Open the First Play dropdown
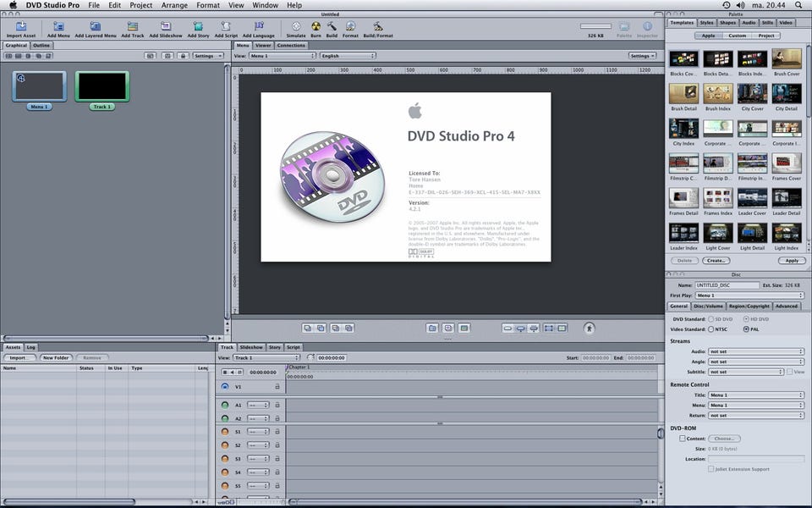Image resolution: width=812 pixels, height=508 pixels. coord(755,295)
